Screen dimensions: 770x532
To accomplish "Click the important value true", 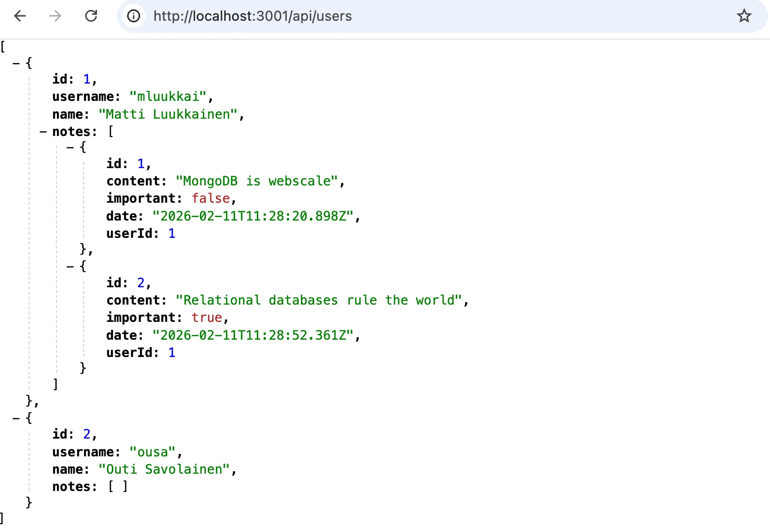I will (207, 317).
